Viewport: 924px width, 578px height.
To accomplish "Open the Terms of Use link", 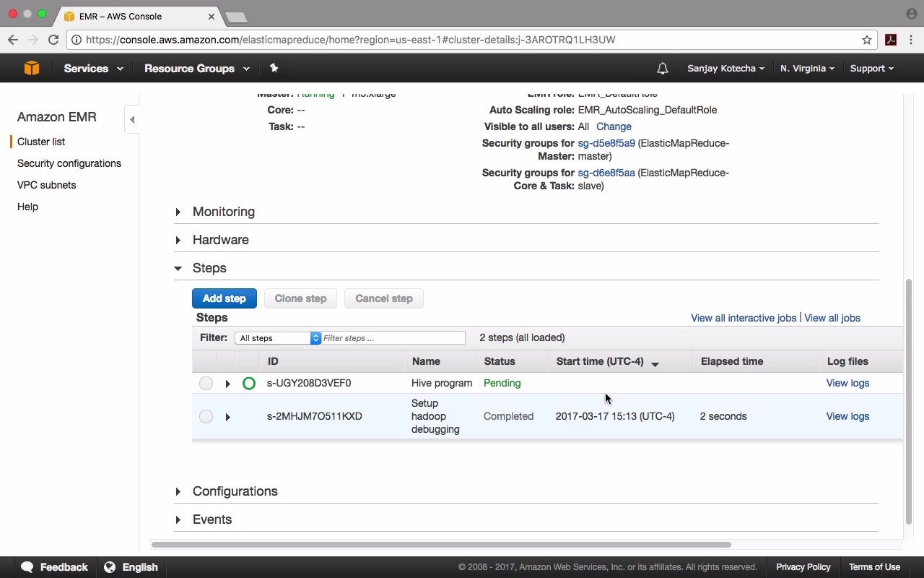I will click(x=874, y=567).
